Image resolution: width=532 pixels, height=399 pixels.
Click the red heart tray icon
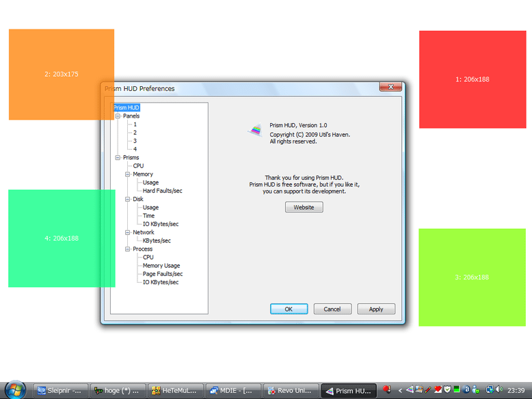[x=438, y=389]
